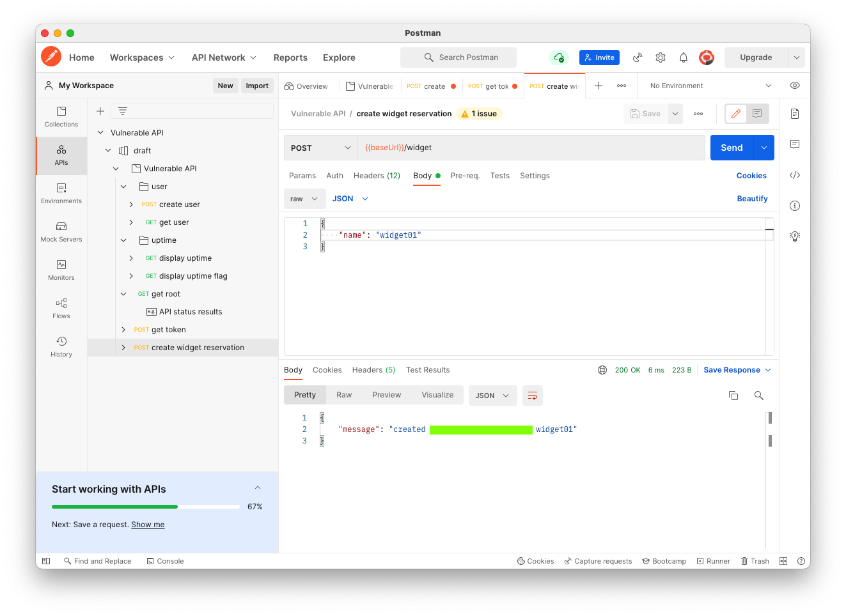
Task: Switch to the Raw response view
Action: [344, 395]
